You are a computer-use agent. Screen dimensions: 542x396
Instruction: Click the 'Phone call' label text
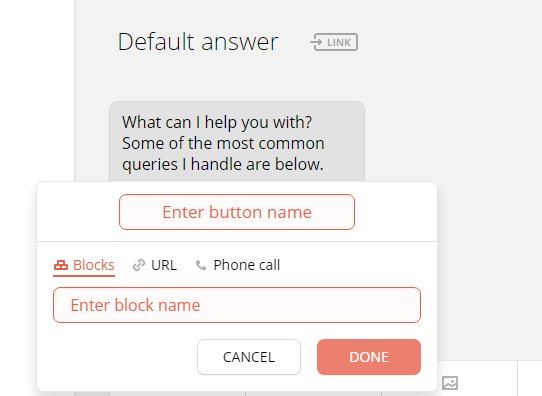tap(247, 265)
